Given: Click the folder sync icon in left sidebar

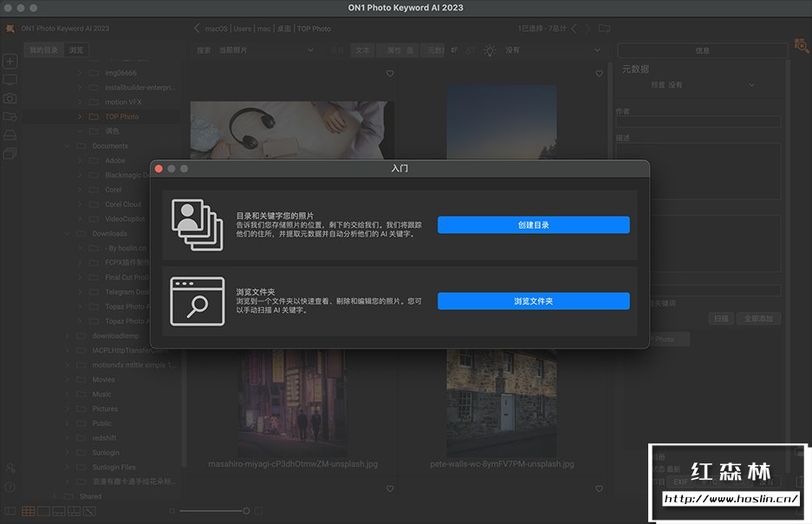Looking at the screenshot, I should tap(10, 117).
